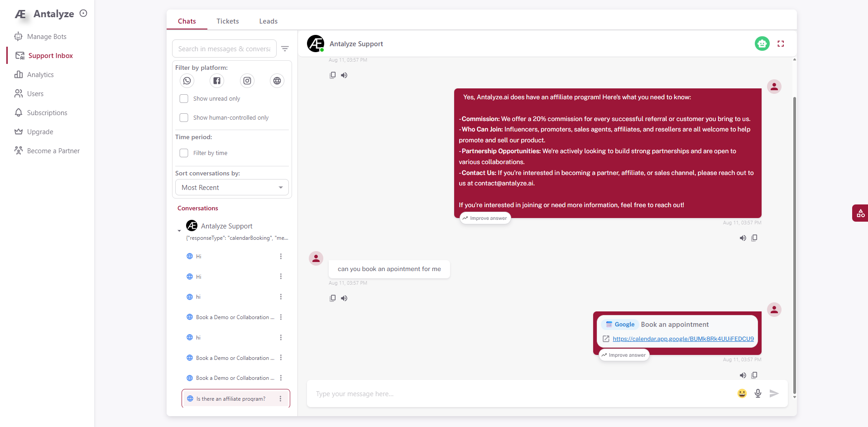This screenshot has width=868, height=427.
Task: Open the emoji picker in message box
Action: tap(742, 393)
